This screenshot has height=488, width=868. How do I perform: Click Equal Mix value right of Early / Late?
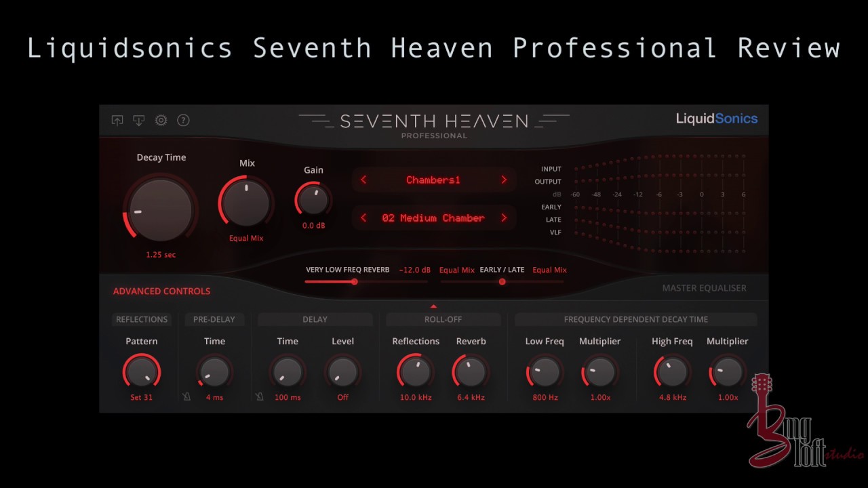click(x=549, y=270)
